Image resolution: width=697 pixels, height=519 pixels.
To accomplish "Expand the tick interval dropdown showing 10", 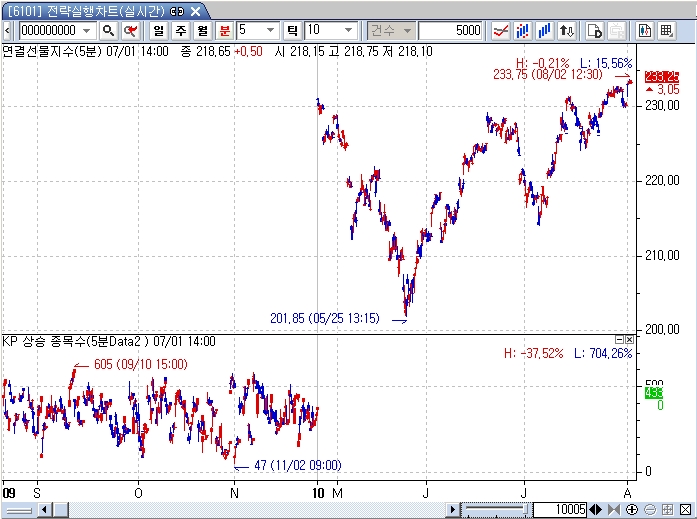I will (347, 31).
